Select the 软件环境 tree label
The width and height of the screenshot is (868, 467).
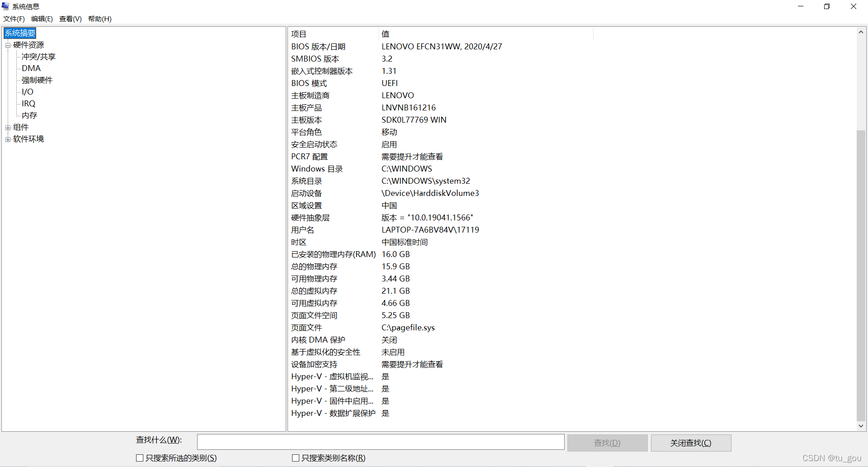click(28, 139)
